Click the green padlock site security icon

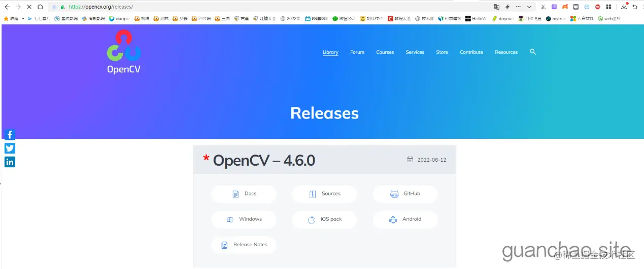tap(62, 7)
